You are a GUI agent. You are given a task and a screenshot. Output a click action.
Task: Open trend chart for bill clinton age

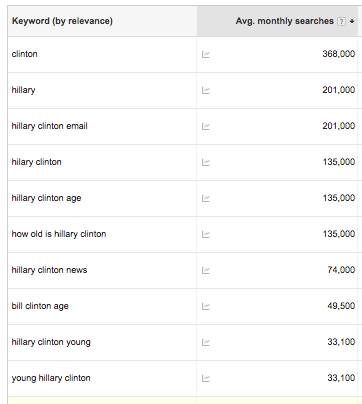click(206, 306)
